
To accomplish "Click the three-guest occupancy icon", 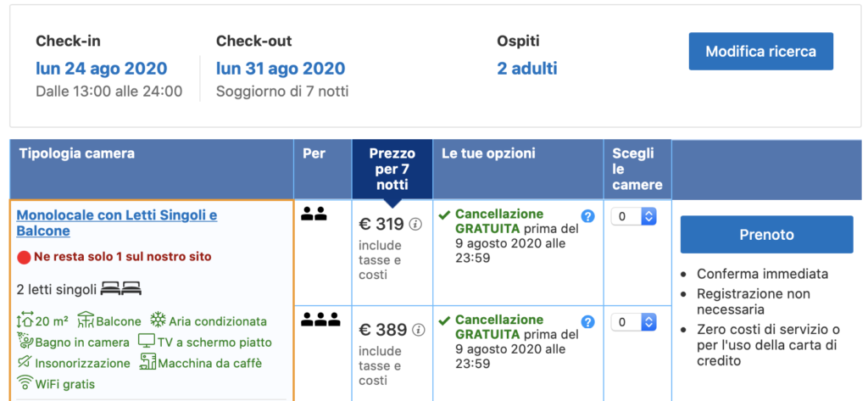I will pyautogui.click(x=320, y=320).
